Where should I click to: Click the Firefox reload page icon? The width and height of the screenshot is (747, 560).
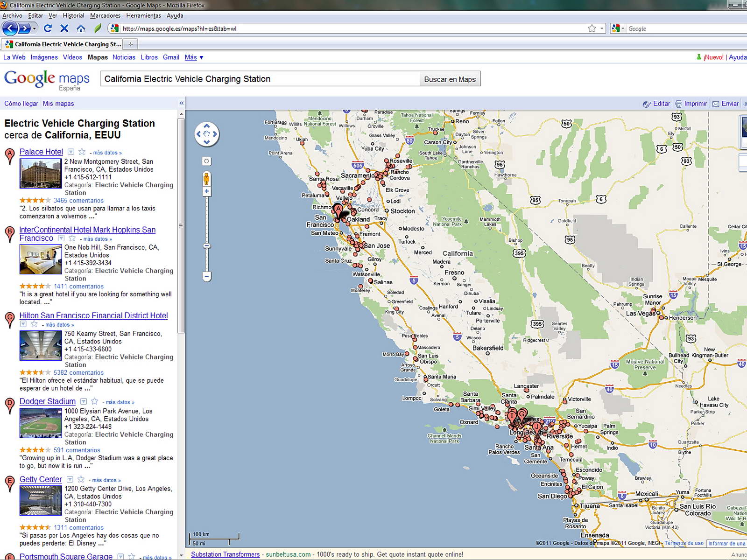click(48, 28)
